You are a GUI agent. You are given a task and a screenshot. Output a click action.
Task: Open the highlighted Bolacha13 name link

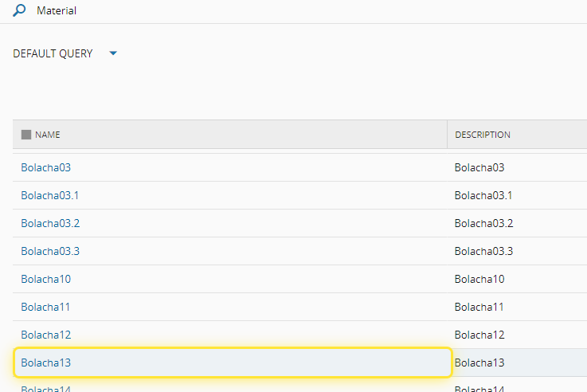click(46, 363)
